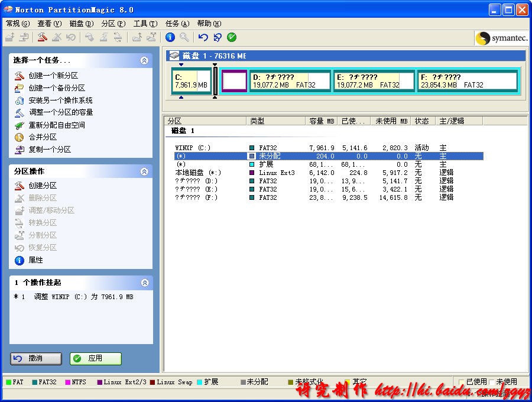Click the 调整一个分区的容量 task link

coord(61,113)
